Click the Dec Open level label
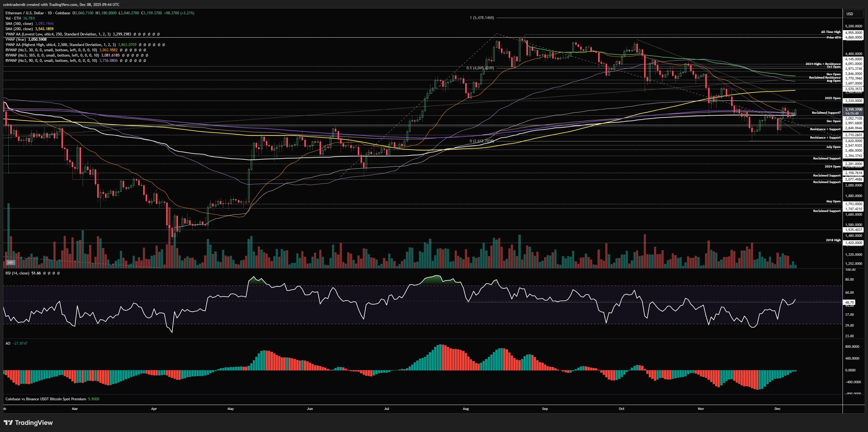Image resolution: width=868 pixels, height=432 pixels. click(x=833, y=121)
